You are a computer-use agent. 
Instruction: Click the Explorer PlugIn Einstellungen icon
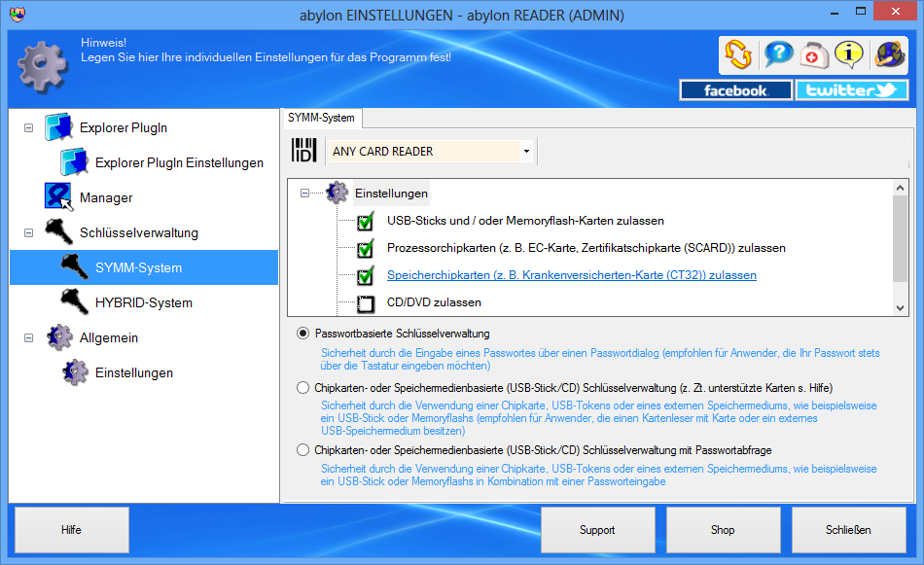[x=74, y=162]
